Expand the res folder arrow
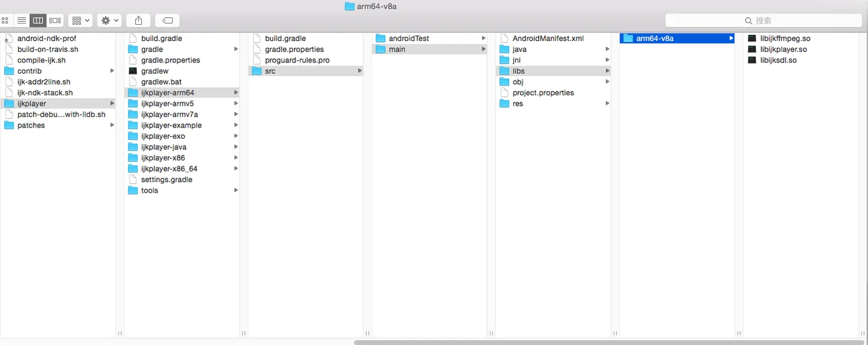This screenshot has height=345, width=868. pyautogui.click(x=608, y=103)
